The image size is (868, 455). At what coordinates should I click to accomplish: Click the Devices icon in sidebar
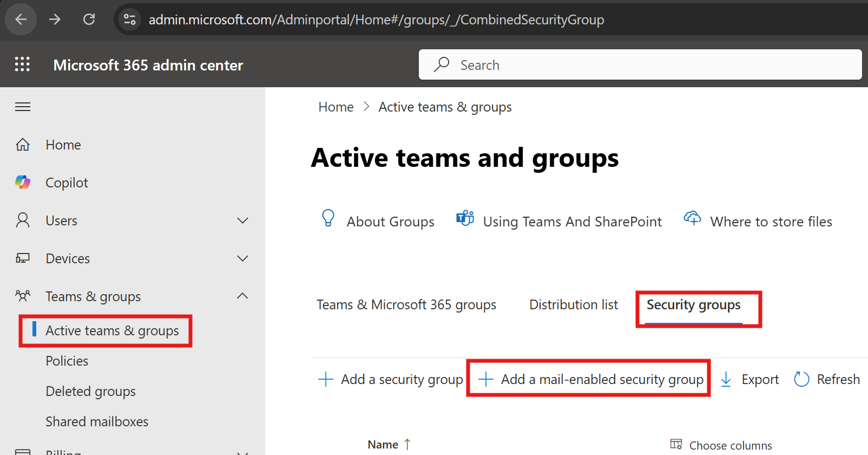pyautogui.click(x=23, y=258)
